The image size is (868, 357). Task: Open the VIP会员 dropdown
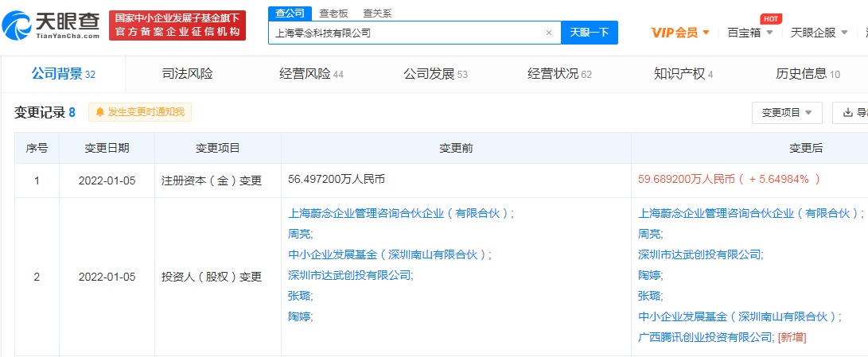click(x=680, y=33)
